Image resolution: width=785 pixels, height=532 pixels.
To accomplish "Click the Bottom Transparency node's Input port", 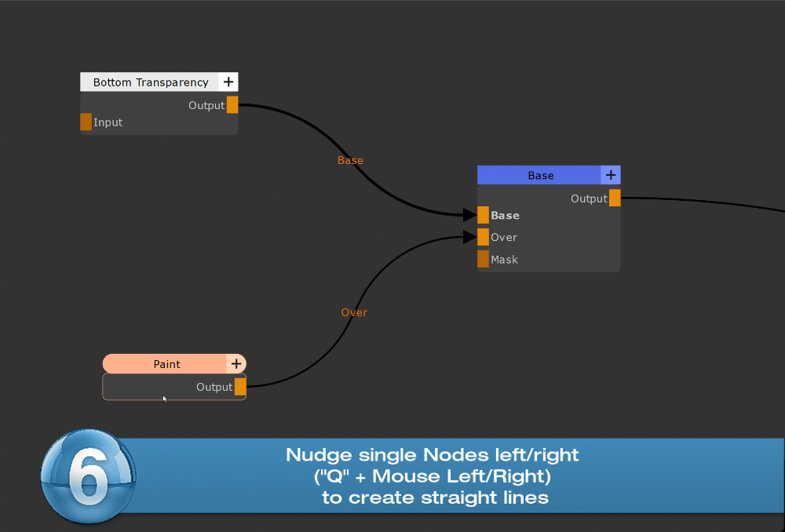I will tap(86, 122).
